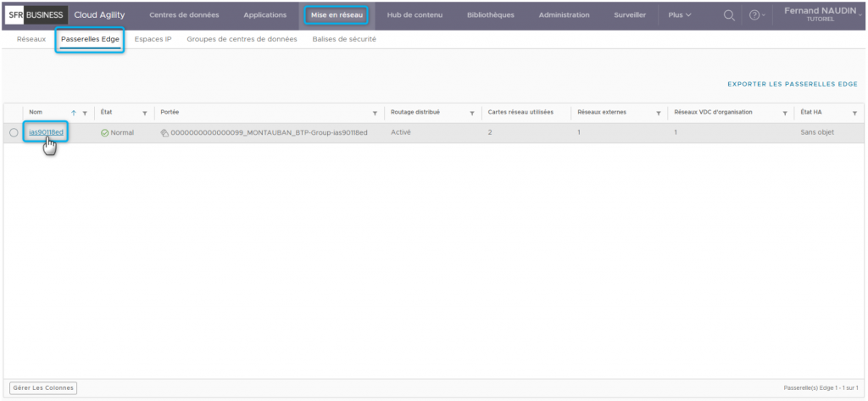Select the ias90118ed row radio button
Viewport: 868px width, 401px height.
[14, 132]
